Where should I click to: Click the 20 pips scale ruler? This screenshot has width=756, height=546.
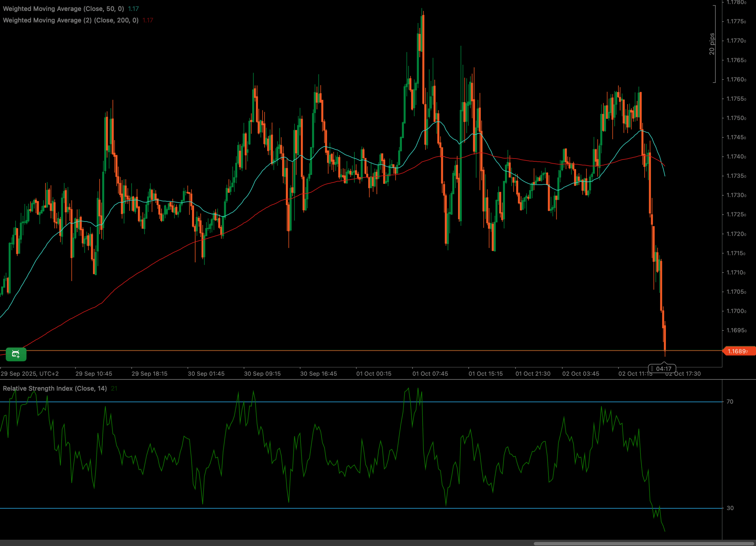coord(712,44)
